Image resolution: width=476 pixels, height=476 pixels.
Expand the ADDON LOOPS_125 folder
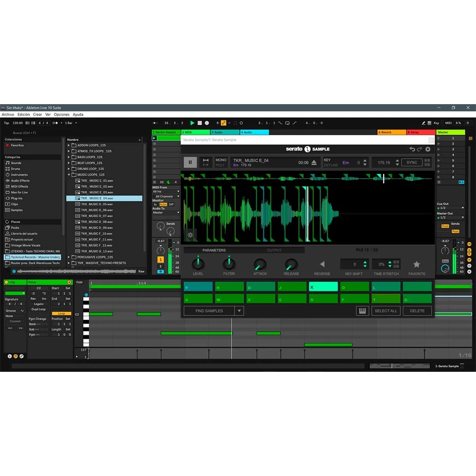[x=69, y=145]
